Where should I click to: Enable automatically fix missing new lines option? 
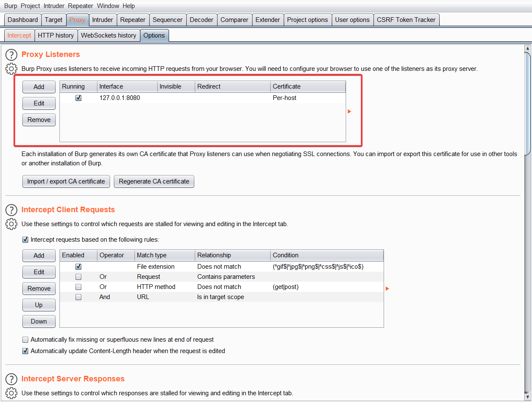point(25,340)
